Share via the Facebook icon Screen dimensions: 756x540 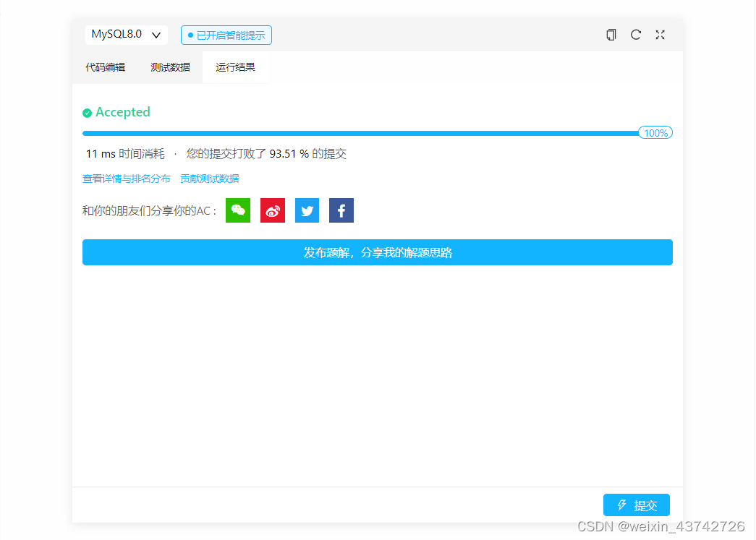341,210
